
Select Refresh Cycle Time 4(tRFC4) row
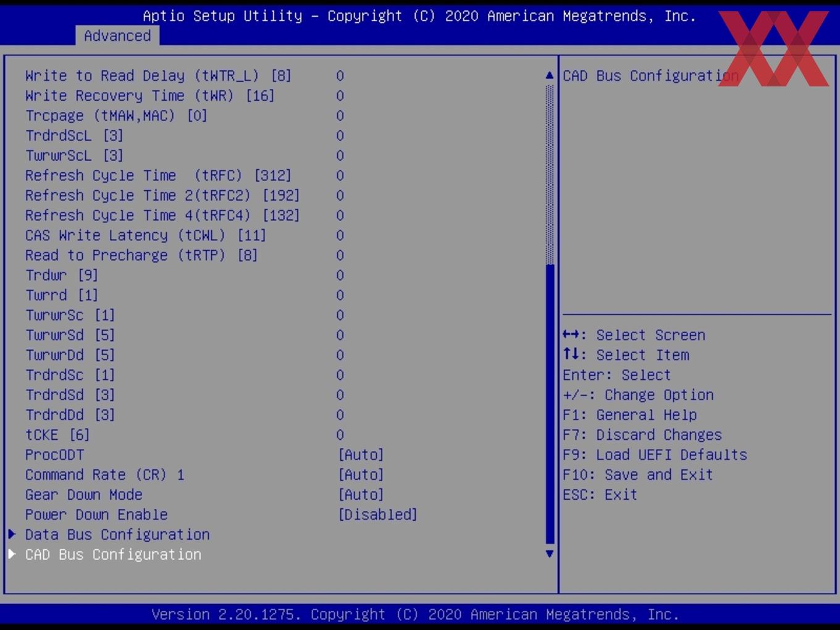pos(185,216)
